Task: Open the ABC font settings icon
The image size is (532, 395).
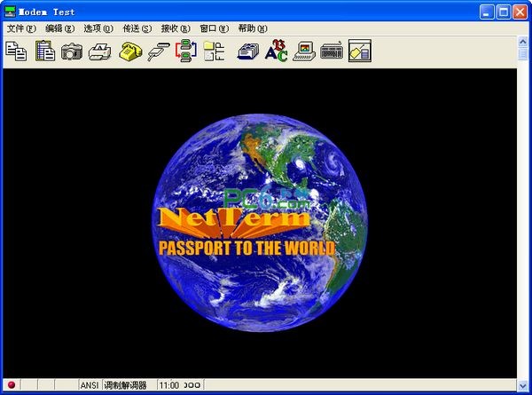Action: pyautogui.click(x=276, y=51)
